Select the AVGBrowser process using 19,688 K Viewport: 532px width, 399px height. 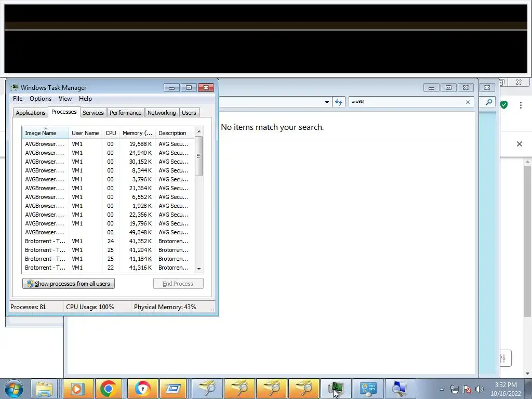coord(108,144)
